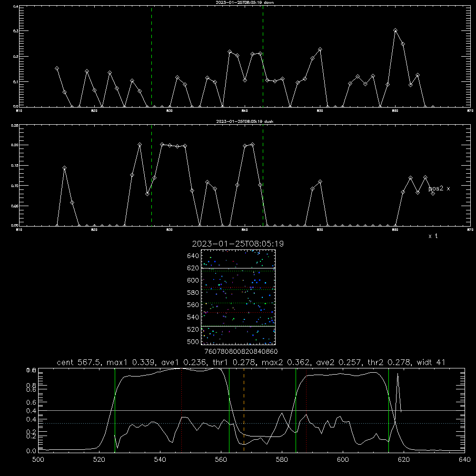Click the dusk plot y-axis label 0.15

point(15,166)
